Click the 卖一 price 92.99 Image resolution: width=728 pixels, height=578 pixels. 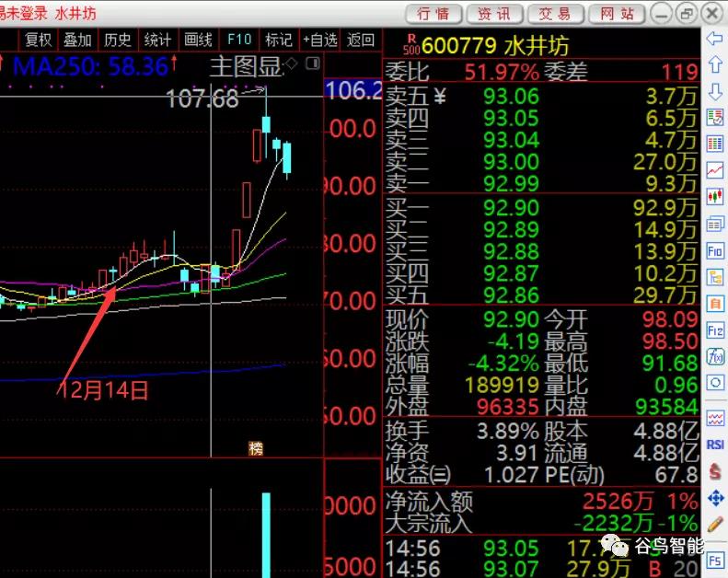511,183
